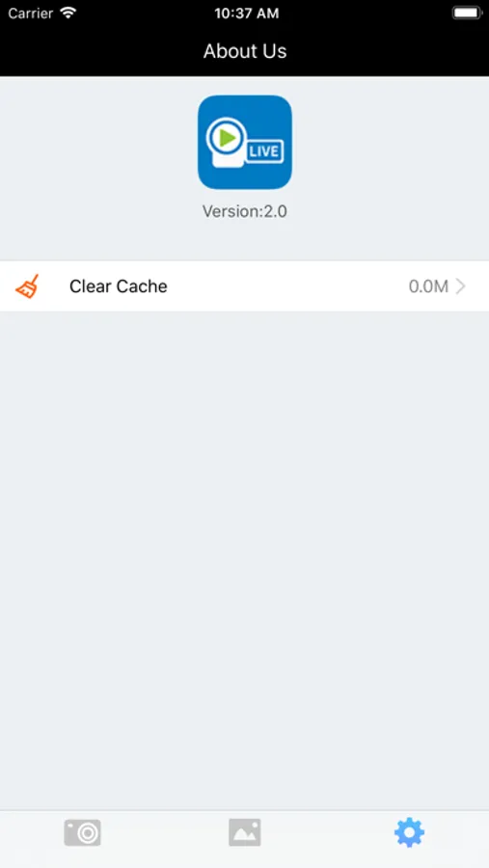Open the camera live view tab
489x868 pixels.
82,832
